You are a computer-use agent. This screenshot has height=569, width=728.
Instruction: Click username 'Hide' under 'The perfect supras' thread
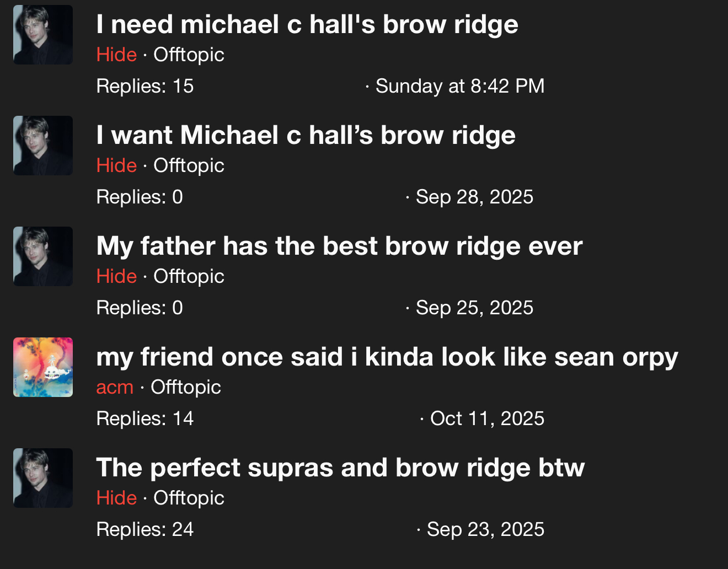tap(116, 498)
